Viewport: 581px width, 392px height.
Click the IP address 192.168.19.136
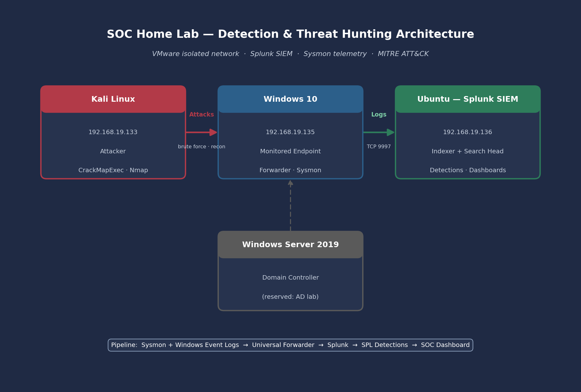pyautogui.click(x=468, y=132)
